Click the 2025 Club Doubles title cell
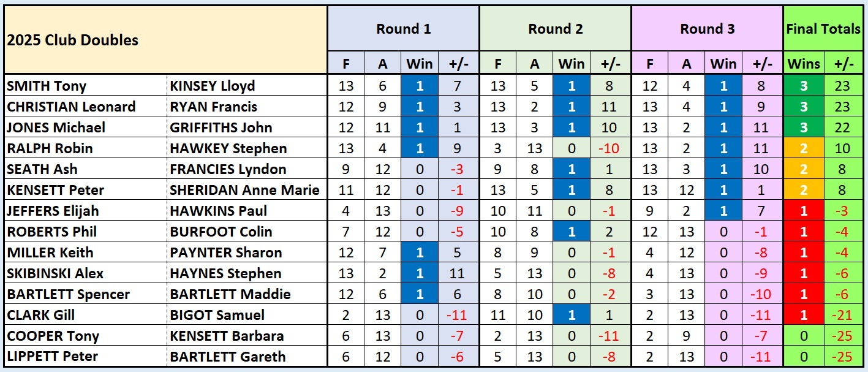The height and width of the screenshot is (372, 868). click(x=72, y=40)
